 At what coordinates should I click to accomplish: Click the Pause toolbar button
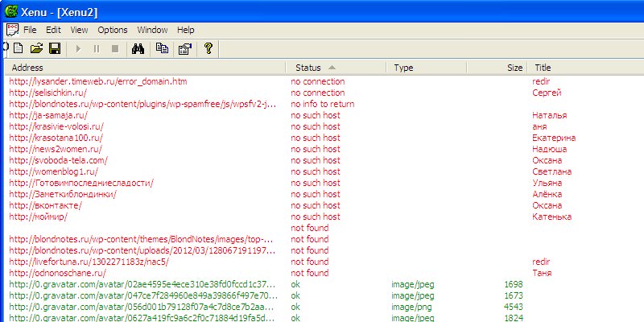pos(97,49)
